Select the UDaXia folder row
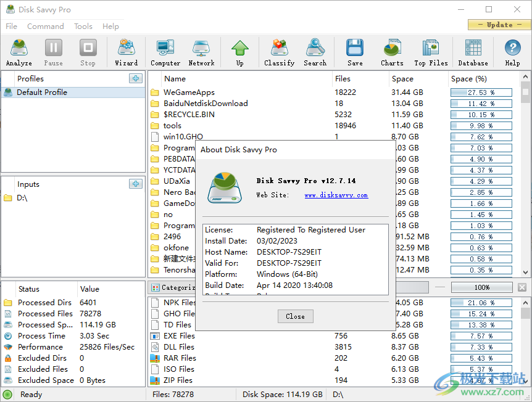Viewport: 532px width, 402px height. (334, 181)
